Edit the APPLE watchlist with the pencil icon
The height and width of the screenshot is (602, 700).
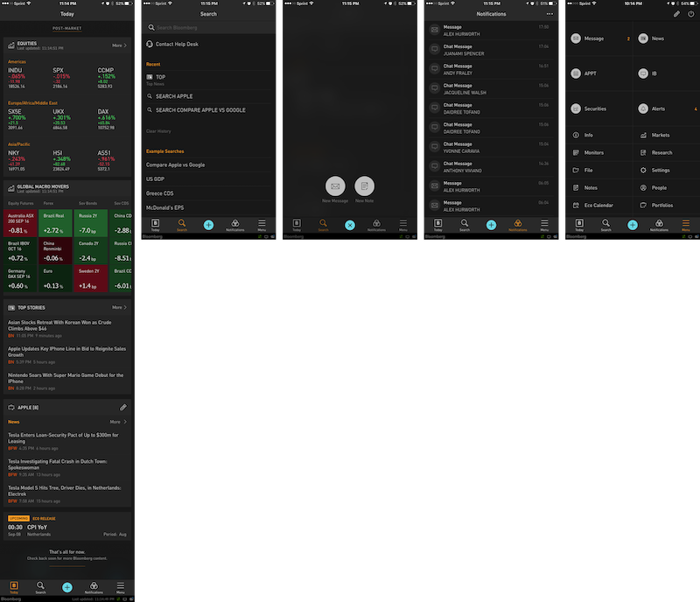pos(123,407)
